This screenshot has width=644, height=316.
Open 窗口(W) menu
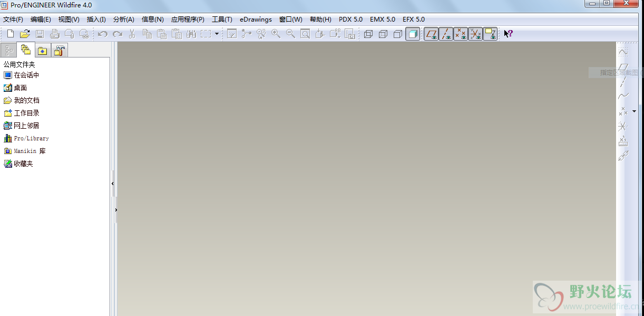click(x=291, y=19)
